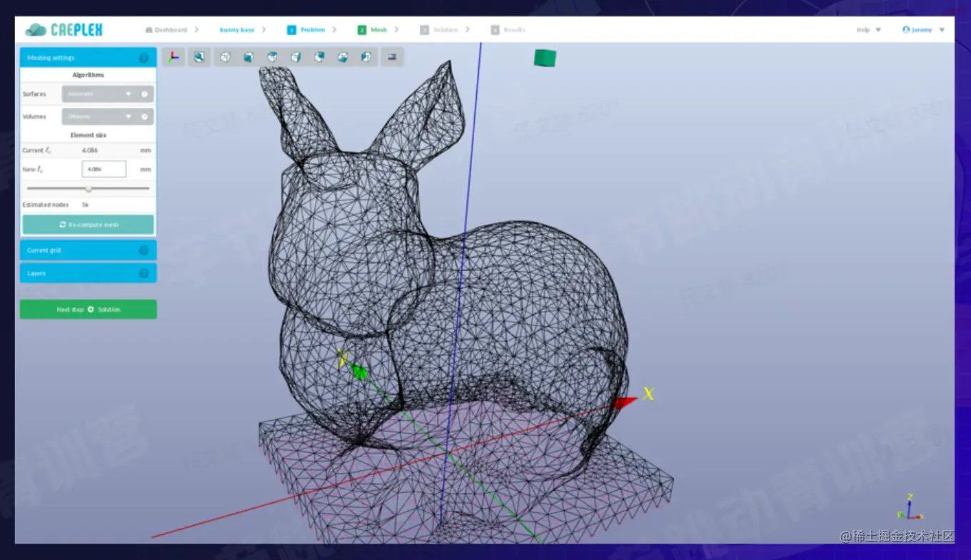
Task: Adjust the element size slider handle
Action: tap(89, 188)
